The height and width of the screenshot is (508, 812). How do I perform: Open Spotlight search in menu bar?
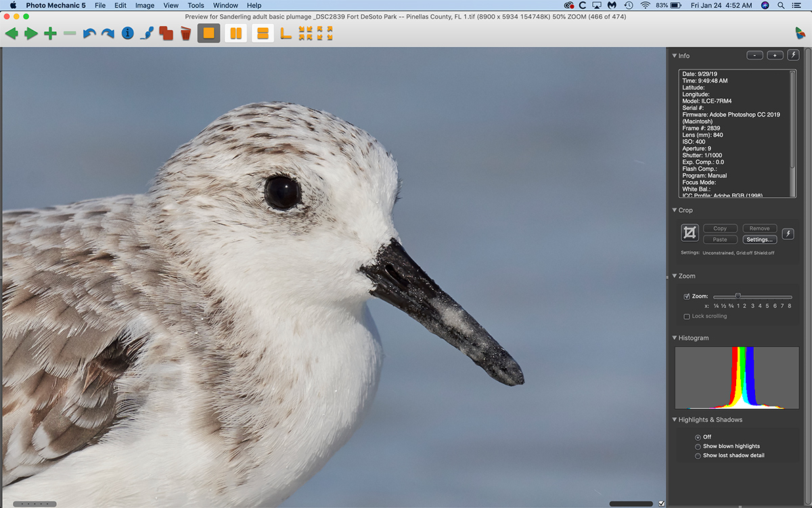pyautogui.click(x=782, y=5)
